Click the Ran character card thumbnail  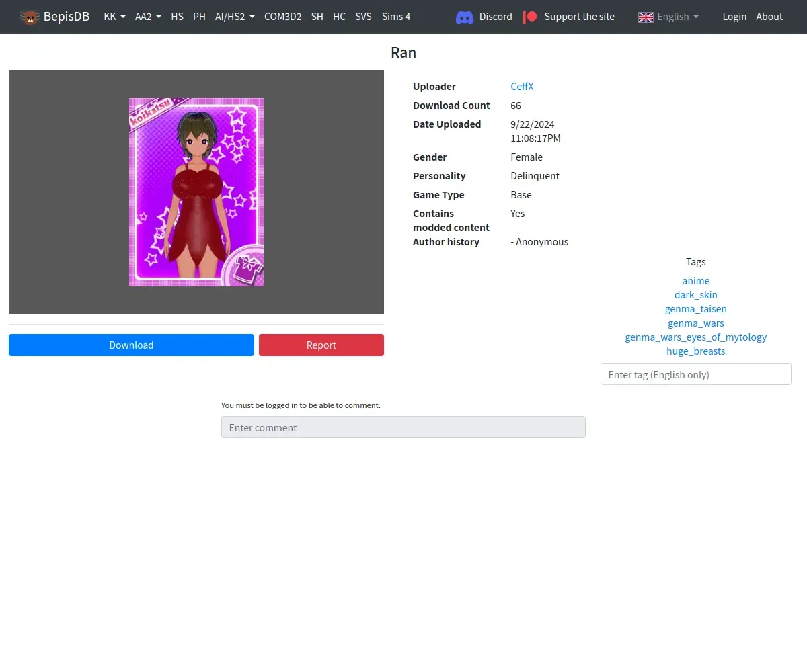pyautogui.click(x=196, y=192)
